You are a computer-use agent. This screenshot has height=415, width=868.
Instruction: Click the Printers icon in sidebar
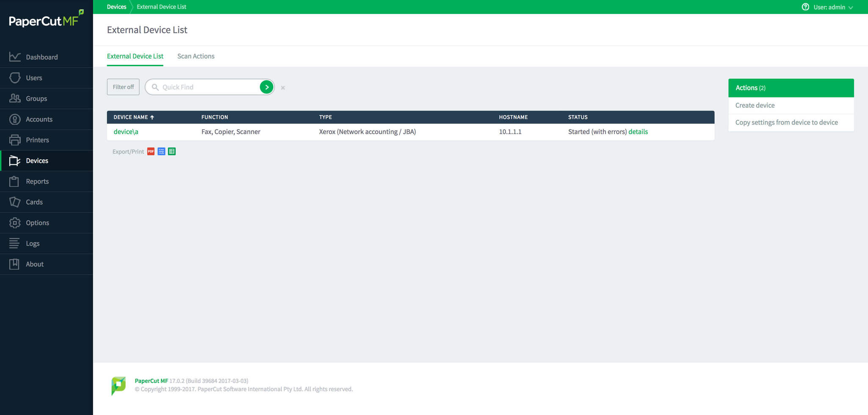(x=15, y=140)
